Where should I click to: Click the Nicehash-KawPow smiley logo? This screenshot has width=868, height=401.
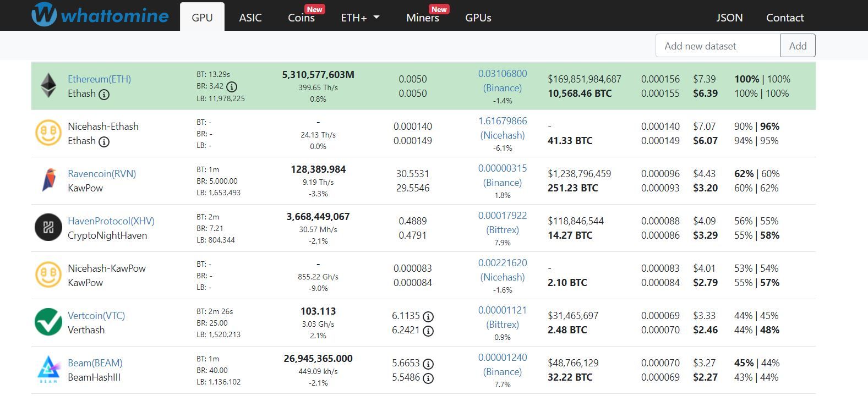click(48, 275)
